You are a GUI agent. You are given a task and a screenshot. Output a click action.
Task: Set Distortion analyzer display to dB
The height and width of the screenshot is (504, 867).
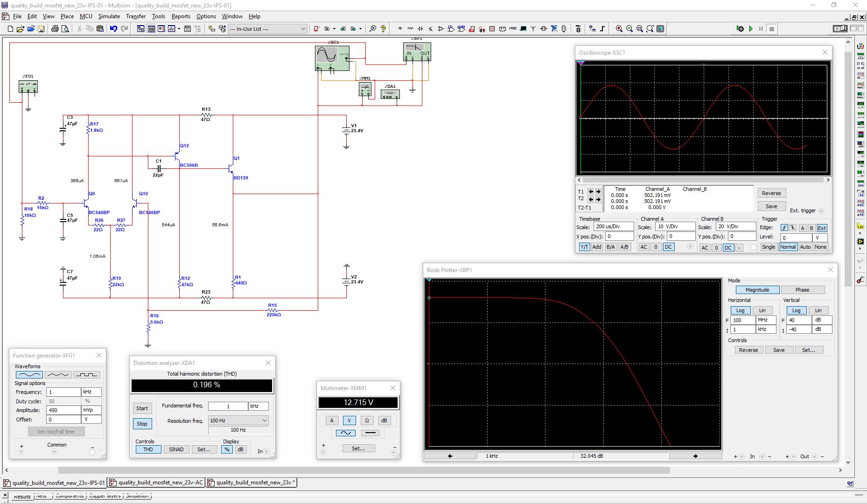(240, 449)
